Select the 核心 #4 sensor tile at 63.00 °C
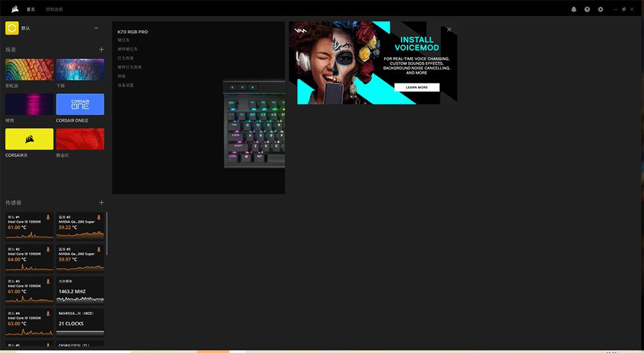 click(29, 322)
